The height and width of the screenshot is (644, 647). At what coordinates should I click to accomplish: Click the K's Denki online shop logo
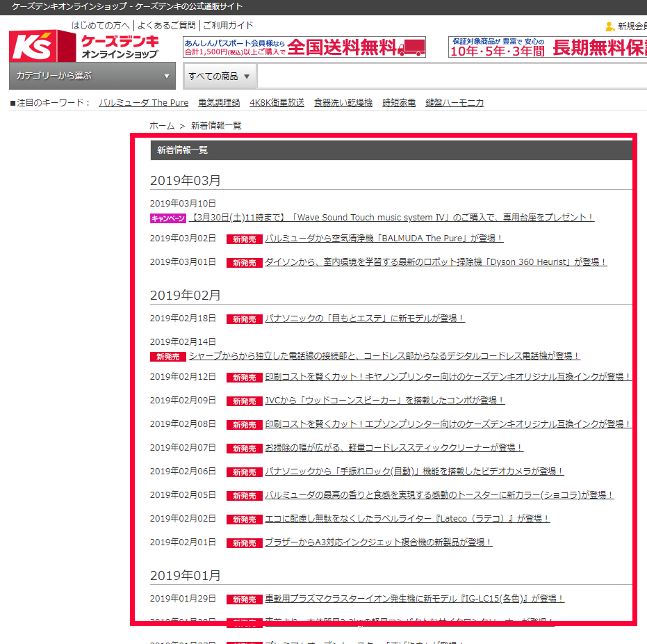click(83, 46)
